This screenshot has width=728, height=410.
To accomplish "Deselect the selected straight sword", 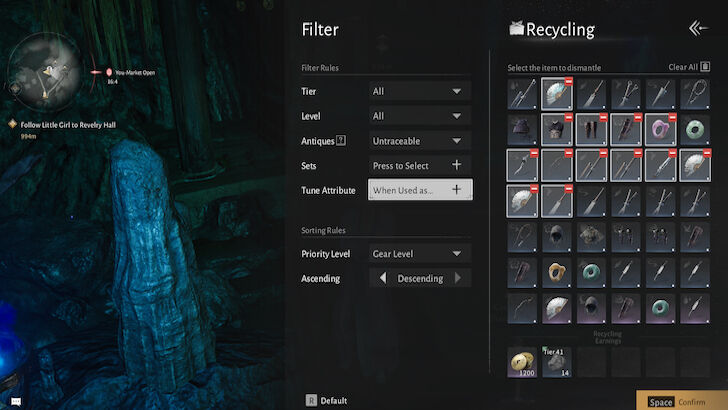I will click(x=660, y=165).
